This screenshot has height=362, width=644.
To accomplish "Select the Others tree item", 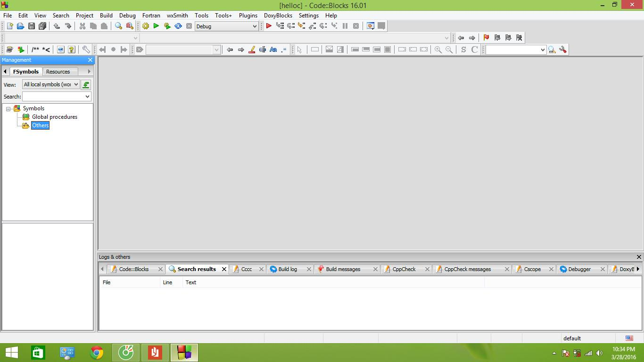I will [x=40, y=125].
